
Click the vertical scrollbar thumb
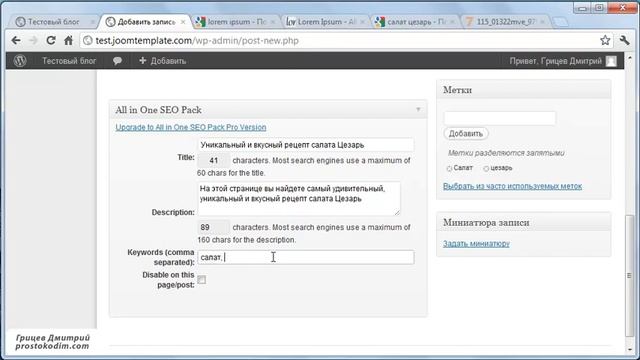point(629,276)
